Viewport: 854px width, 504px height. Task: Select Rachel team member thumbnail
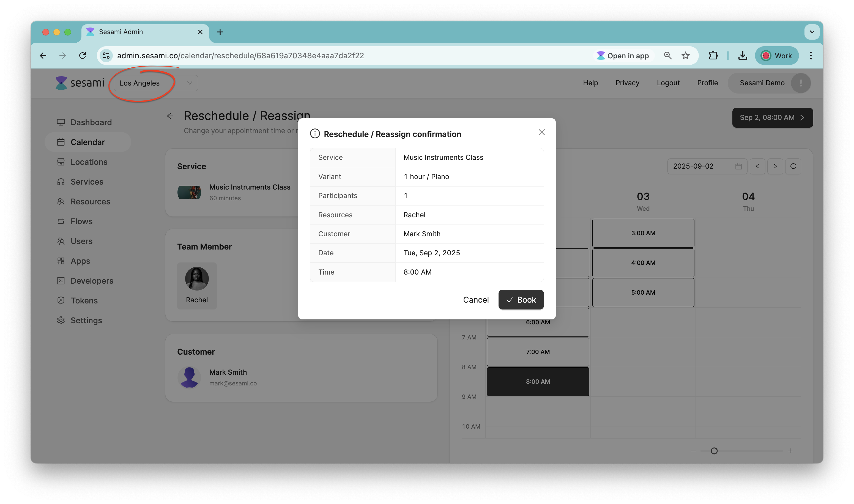[x=197, y=285]
